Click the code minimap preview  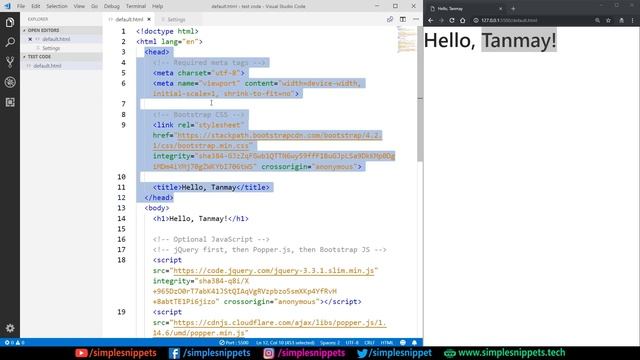[406, 40]
